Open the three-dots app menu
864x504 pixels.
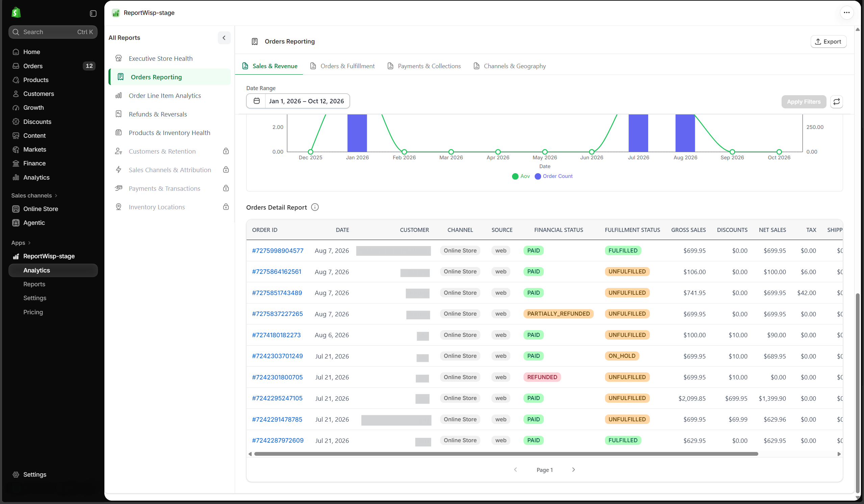pos(846,13)
